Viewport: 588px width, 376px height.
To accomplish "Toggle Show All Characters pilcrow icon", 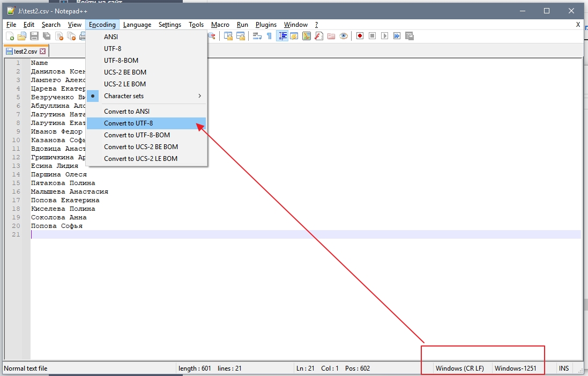I will pyautogui.click(x=269, y=36).
